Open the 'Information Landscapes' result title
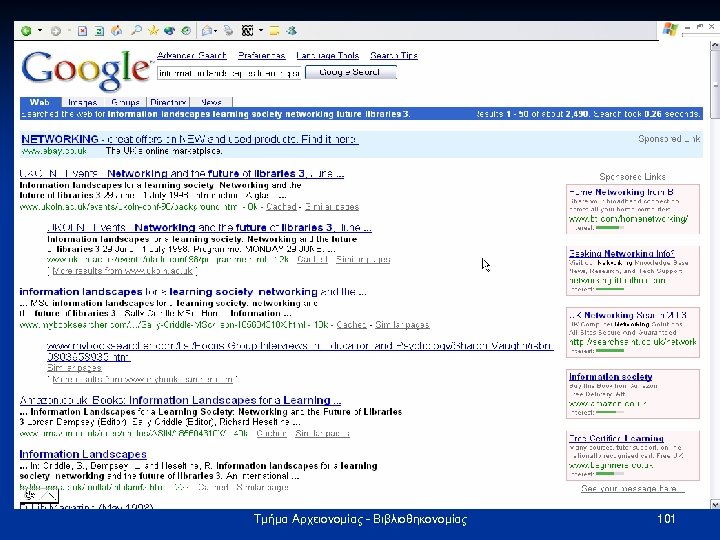 pyautogui.click(x=83, y=454)
